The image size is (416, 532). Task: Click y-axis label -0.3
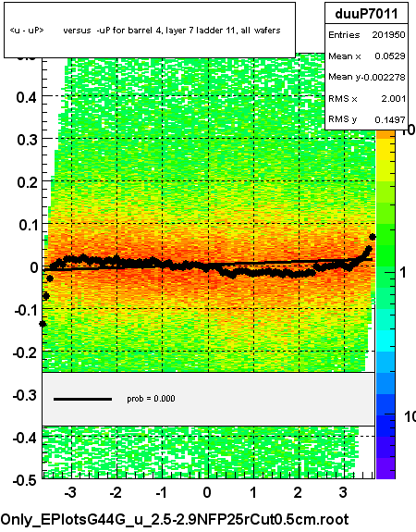(25, 395)
